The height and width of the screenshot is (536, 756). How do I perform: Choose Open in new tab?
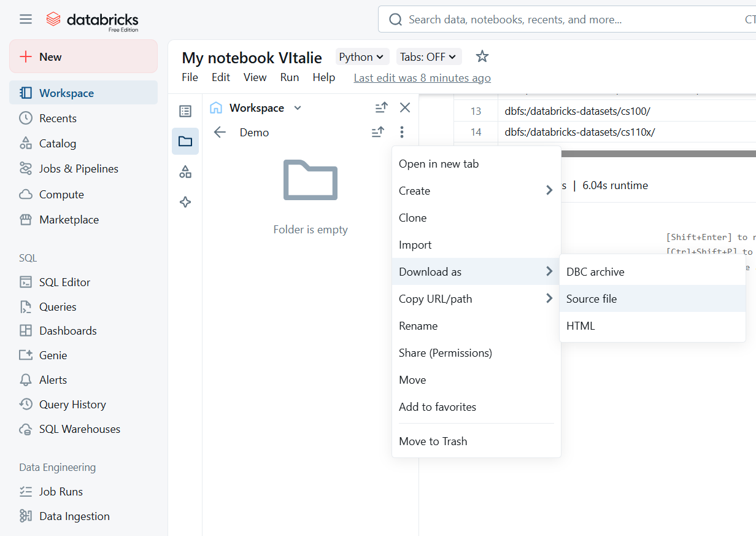(x=476, y=164)
